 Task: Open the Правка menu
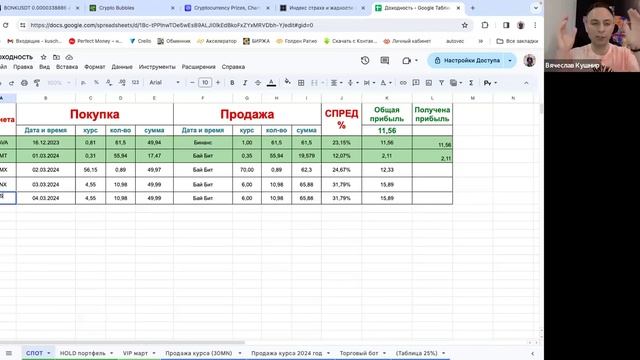click(23, 67)
